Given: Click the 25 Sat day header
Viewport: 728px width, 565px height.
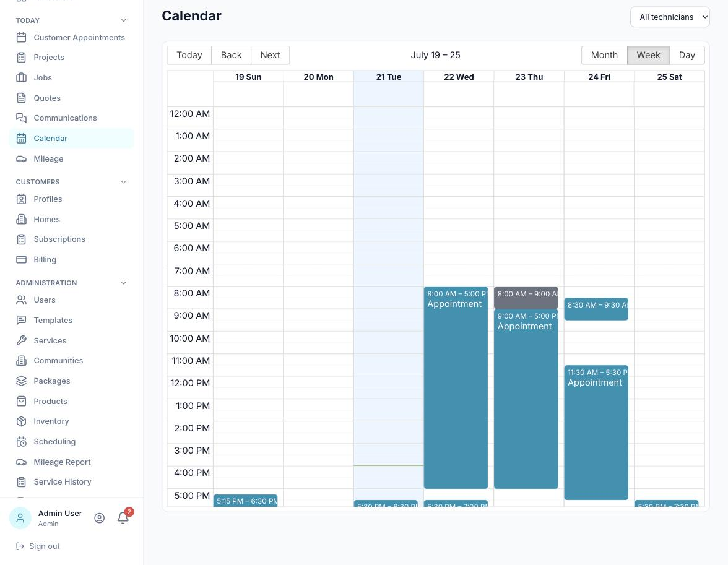Looking at the screenshot, I should pyautogui.click(x=670, y=77).
